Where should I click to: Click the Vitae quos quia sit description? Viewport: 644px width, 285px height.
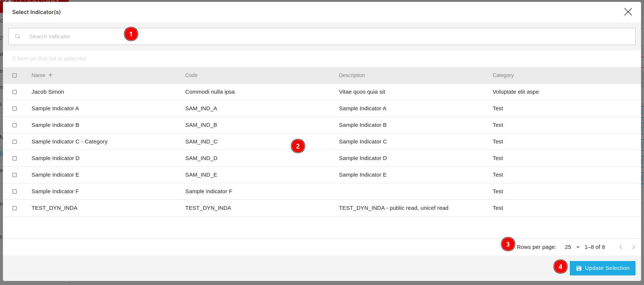tap(362, 92)
